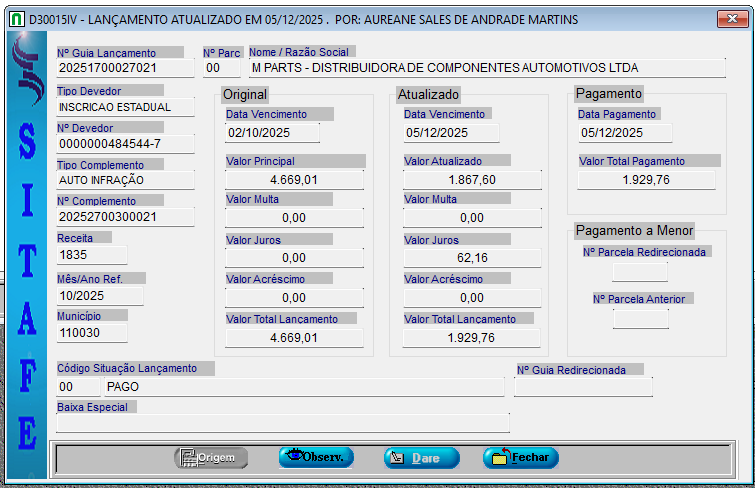The image size is (755, 488).
Task: Select the Nº Guia Redirecionada field
Action: pos(583,387)
